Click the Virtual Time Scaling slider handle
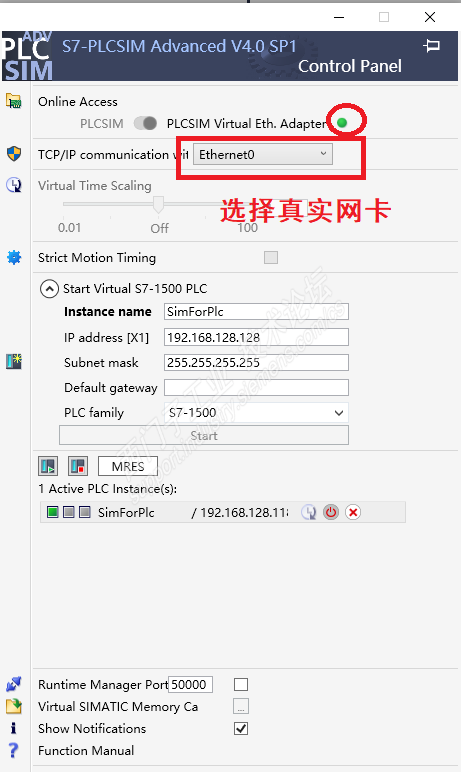This screenshot has height=772, width=461. click(x=158, y=204)
